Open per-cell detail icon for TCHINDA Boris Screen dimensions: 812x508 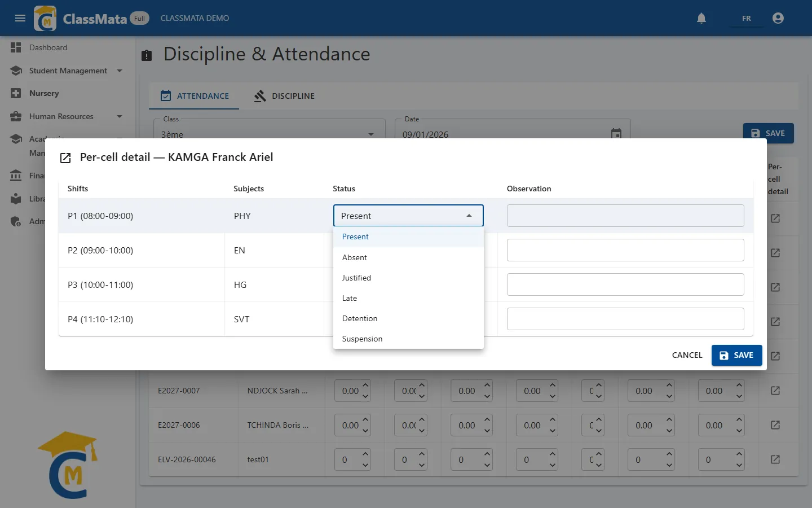(x=775, y=425)
